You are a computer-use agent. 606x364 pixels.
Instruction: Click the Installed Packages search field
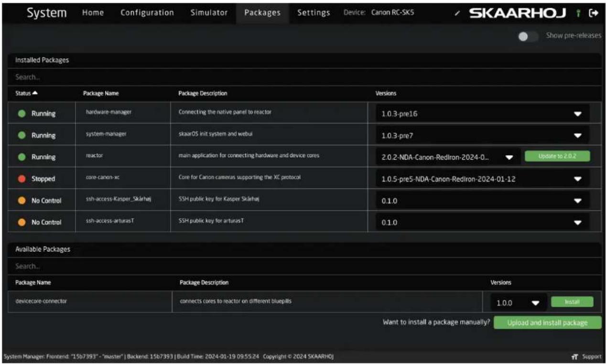[x=304, y=77]
